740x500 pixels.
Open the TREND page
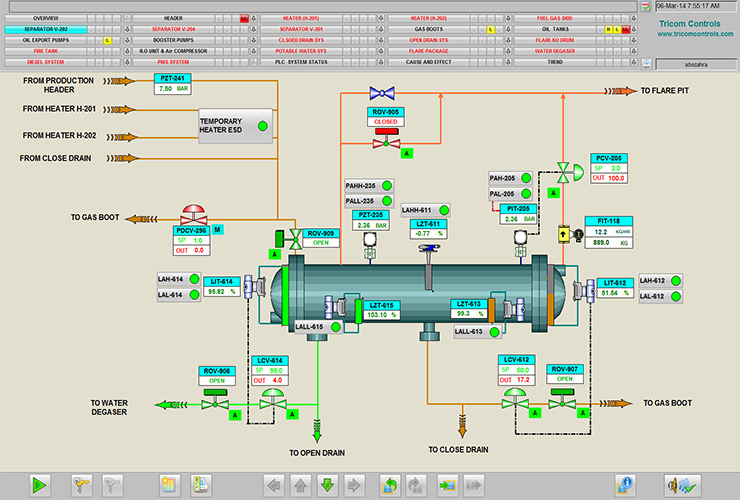pos(554,61)
